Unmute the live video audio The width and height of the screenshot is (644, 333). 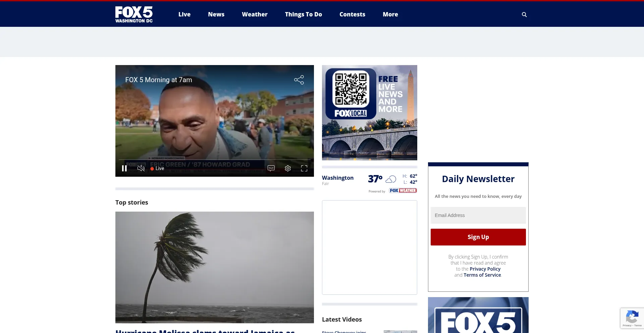tap(141, 168)
